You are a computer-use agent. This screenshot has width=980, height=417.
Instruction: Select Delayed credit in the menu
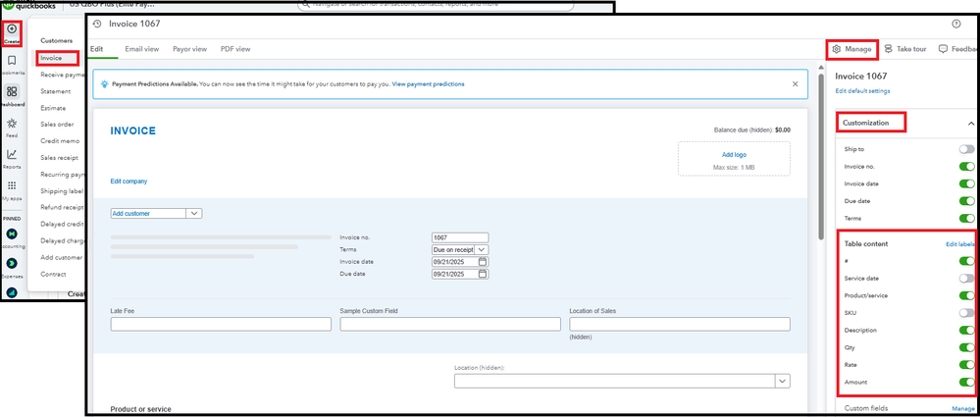click(x=60, y=224)
